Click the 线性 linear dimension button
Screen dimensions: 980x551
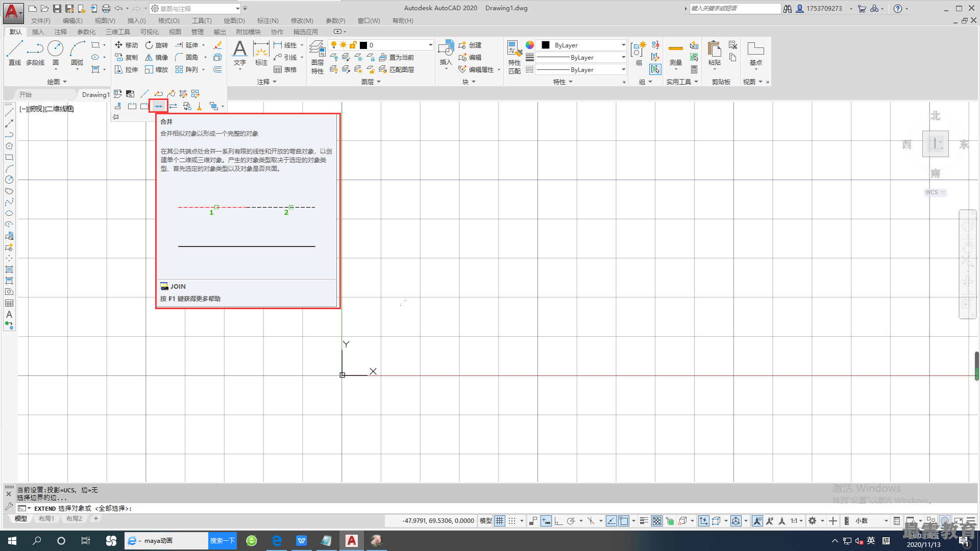(285, 45)
